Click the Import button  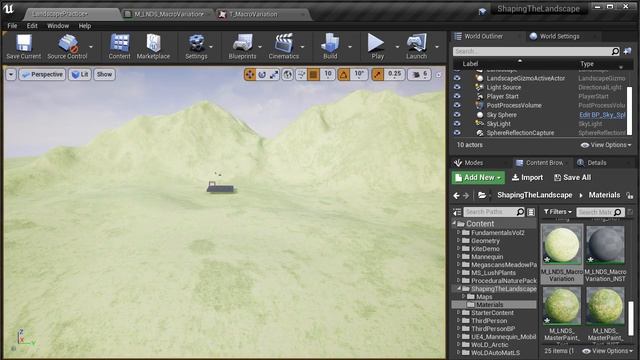pos(527,178)
